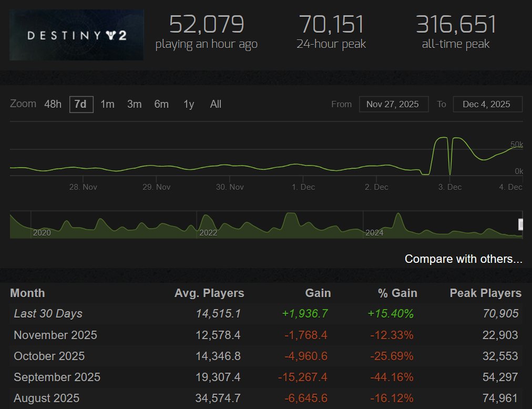Viewport: 532px width, 409px height.
Task: Click peak players value 22,903
Action: [500, 335]
